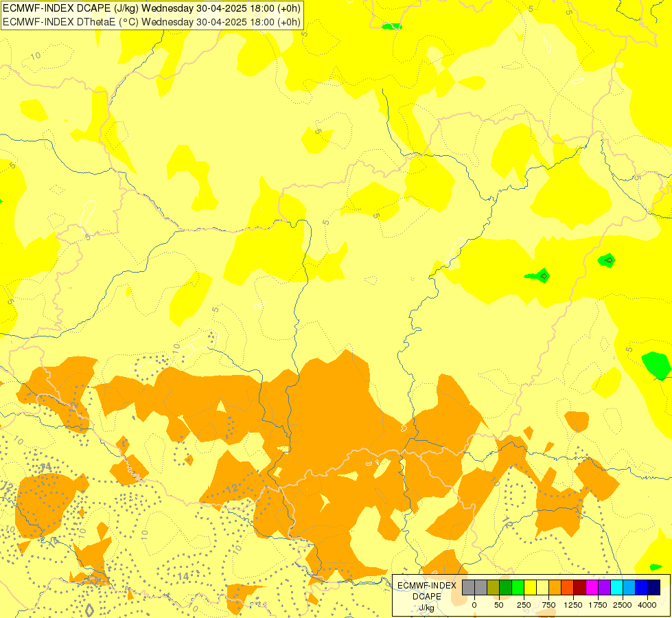
Task: Click the light blue legend swatch
Action: (x=629, y=587)
